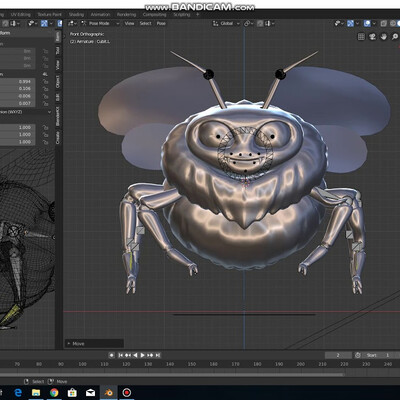This screenshot has width=400, height=400.
Task: Lock the 0.007 rotation value
Action: tap(45, 103)
